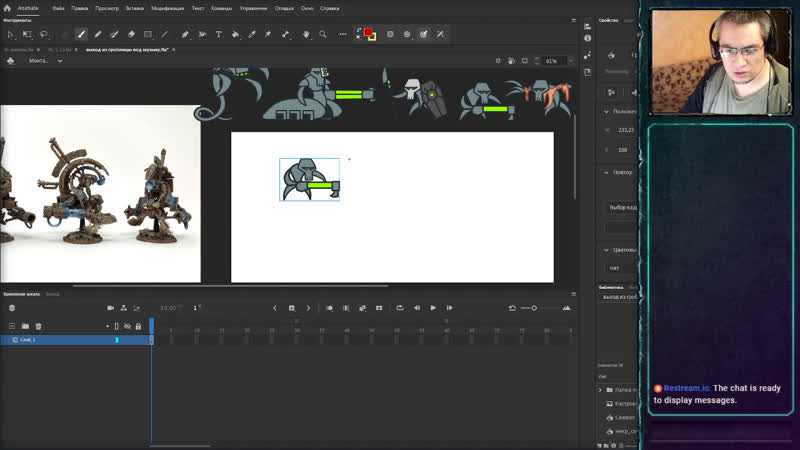Click the red fill color swatch
800x450 pixels.
coord(369,33)
